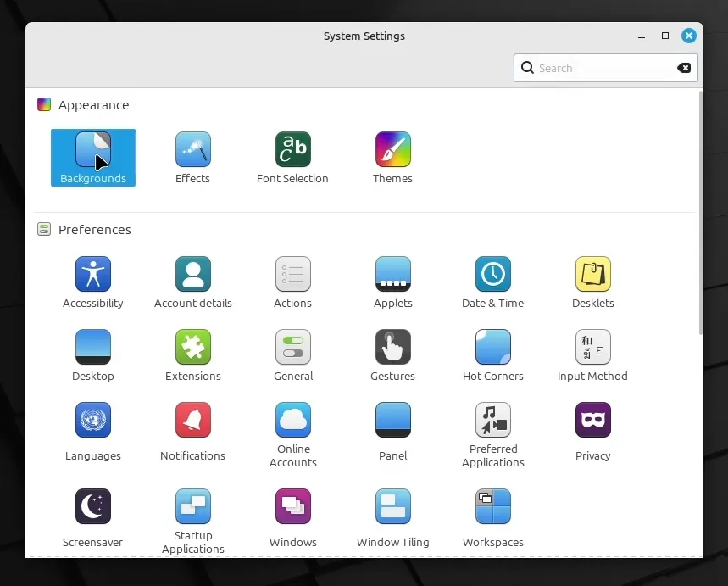Open the Applets manager
This screenshot has height=586, width=728.
pos(392,280)
